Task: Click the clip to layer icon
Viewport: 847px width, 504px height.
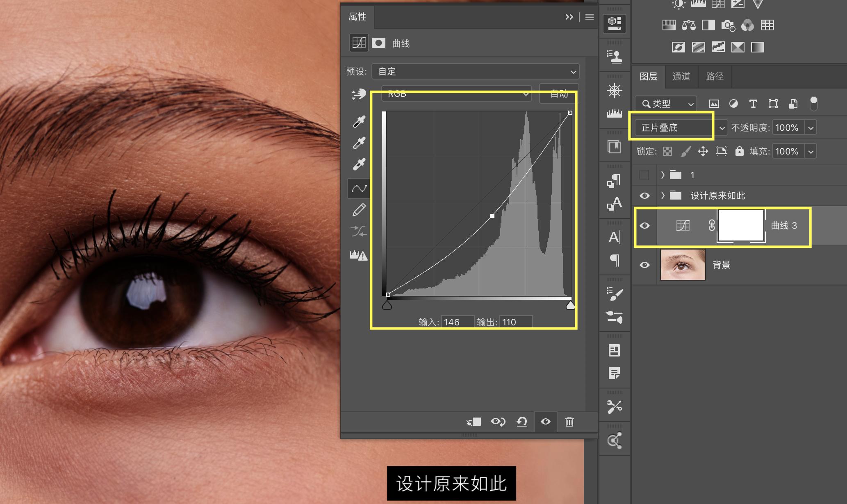Action: pyautogui.click(x=474, y=422)
